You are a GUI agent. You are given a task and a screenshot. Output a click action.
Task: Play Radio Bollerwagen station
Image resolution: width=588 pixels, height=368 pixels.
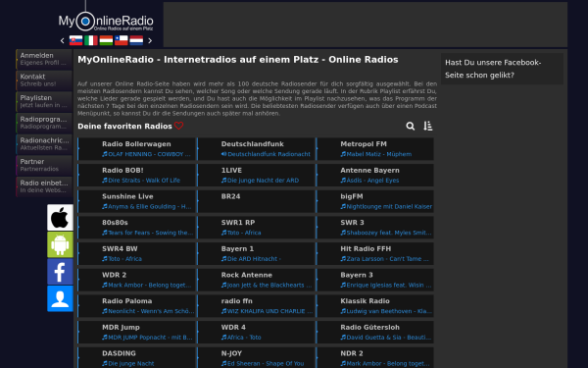pos(136,149)
